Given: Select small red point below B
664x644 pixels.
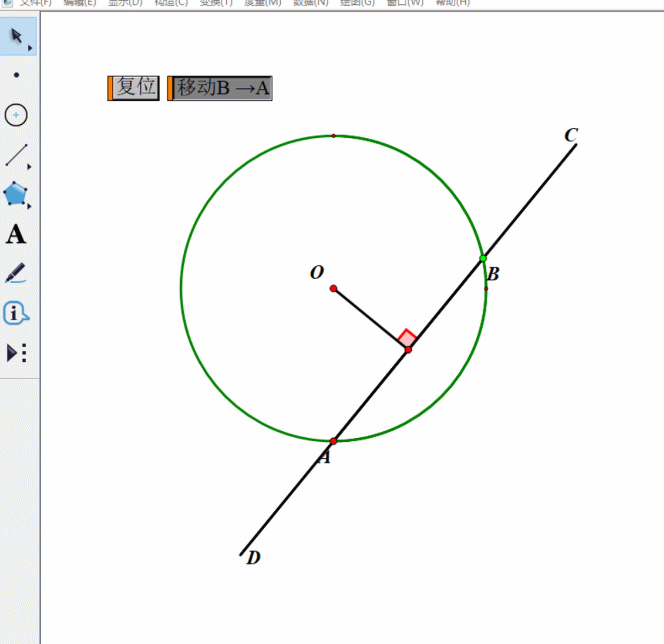Looking at the screenshot, I should coord(486,288).
